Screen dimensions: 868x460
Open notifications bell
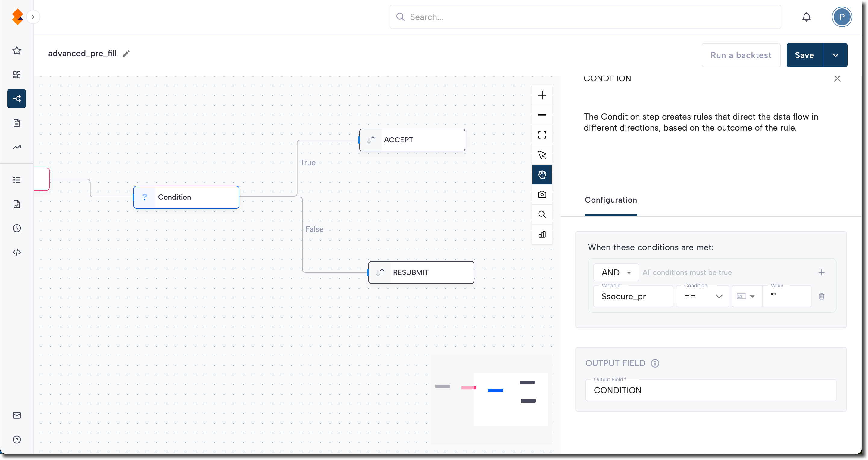click(x=806, y=17)
